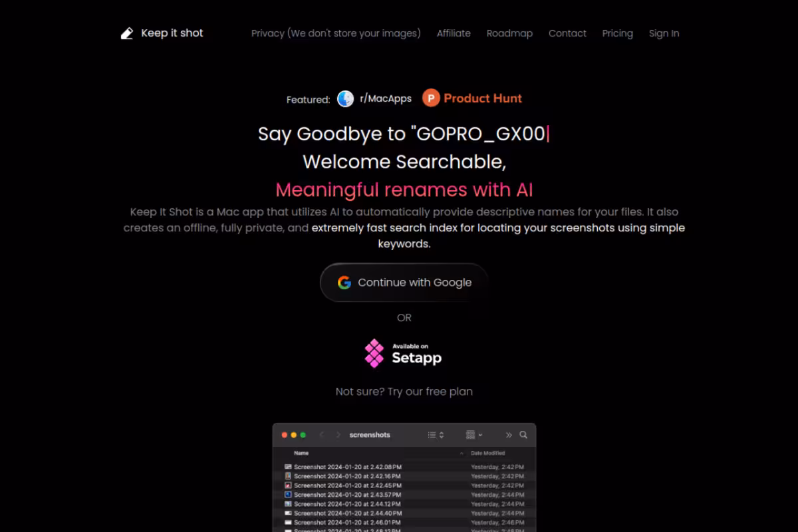Open the r/MacApps featured link text
The width and height of the screenshot is (798, 532).
386,98
